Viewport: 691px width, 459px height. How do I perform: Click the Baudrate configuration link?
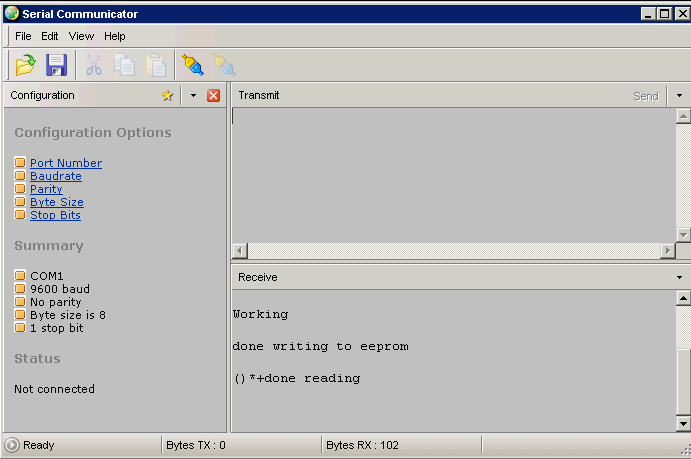click(56, 176)
